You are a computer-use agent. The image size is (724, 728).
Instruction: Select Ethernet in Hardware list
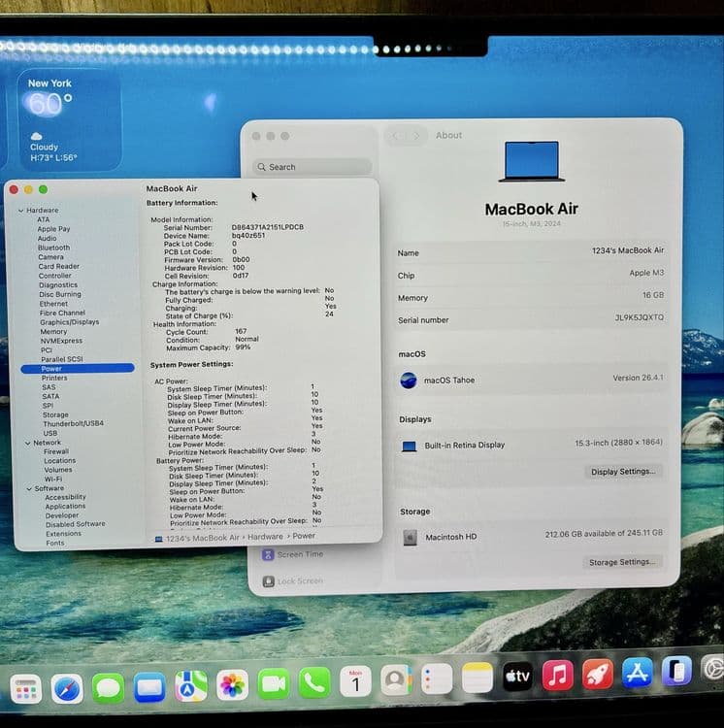point(53,304)
